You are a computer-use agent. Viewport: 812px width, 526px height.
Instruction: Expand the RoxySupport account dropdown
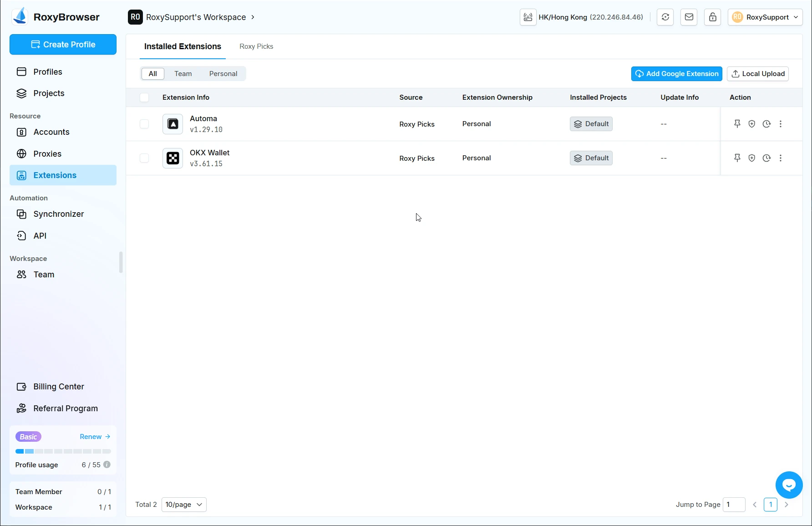(765, 17)
